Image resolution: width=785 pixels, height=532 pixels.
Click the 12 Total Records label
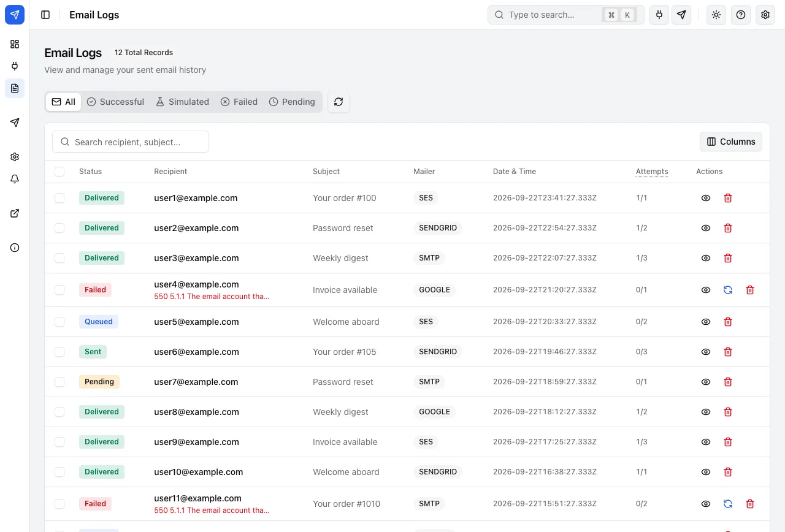click(144, 53)
